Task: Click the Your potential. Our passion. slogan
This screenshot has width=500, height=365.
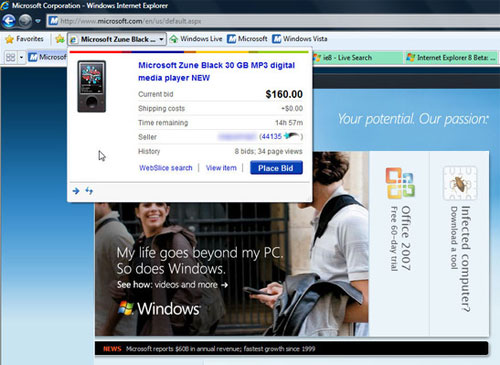Action: pos(413,119)
